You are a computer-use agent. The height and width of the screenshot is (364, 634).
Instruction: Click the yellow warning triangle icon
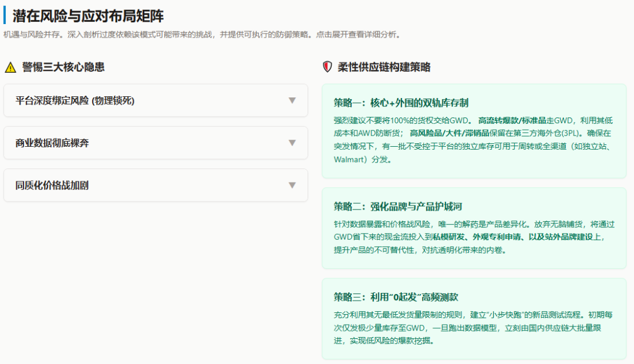10,68
